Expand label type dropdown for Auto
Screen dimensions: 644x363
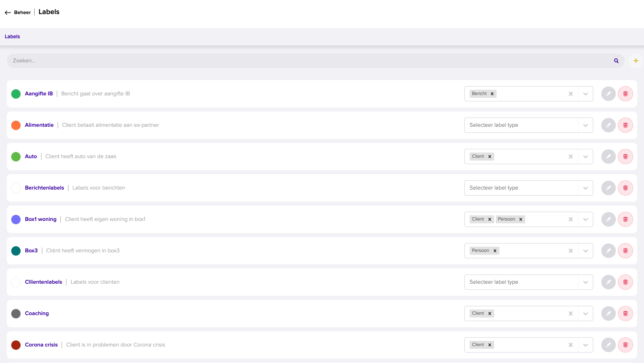tap(586, 157)
